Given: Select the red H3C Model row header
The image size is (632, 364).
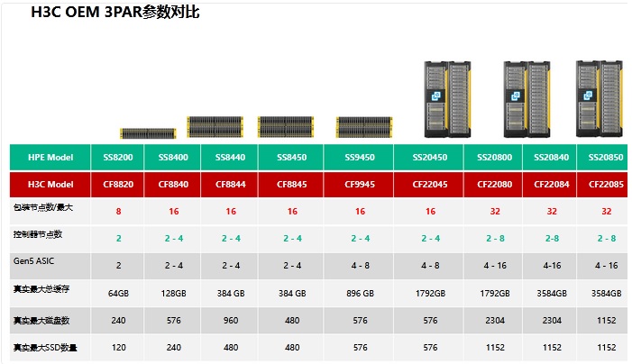Looking at the screenshot, I should pos(50,184).
